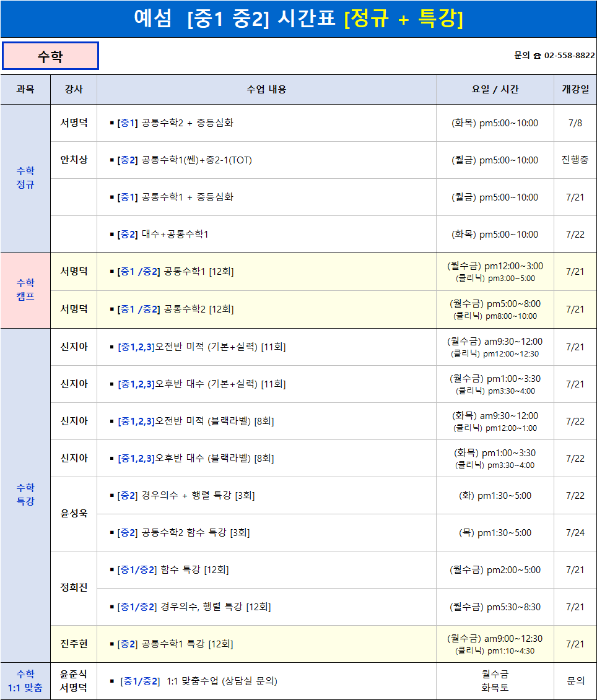The height and width of the screenshot is (700, 597).
Task: Click time (월수금) am9:00~12:30
Action: pos(495,638)
